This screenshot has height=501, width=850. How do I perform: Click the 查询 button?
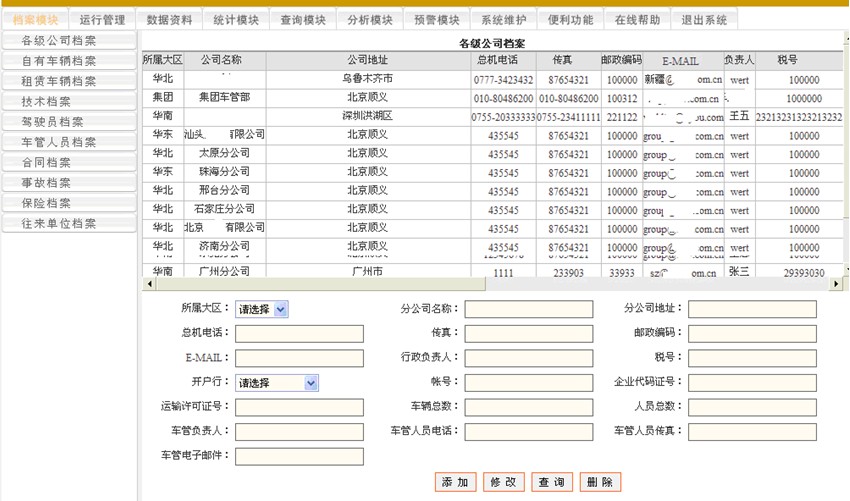(552, 482)
